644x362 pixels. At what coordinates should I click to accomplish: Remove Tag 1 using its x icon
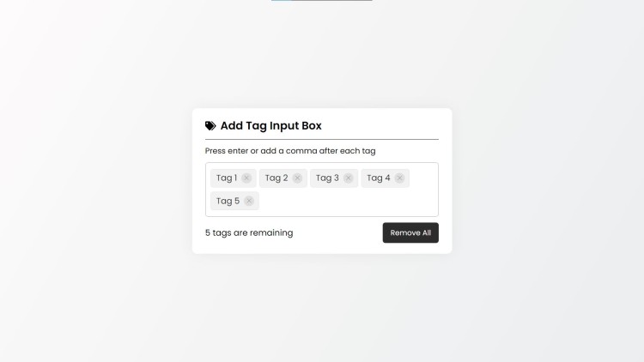246,178
